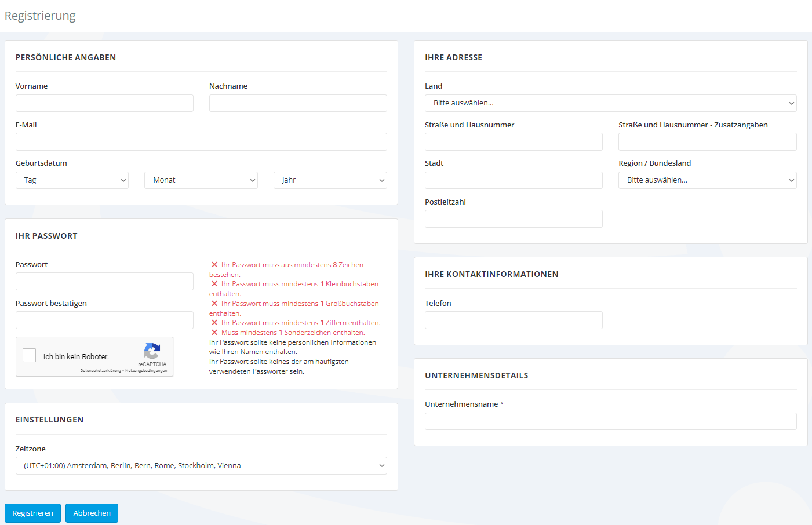Check the 'Ich bin kein Roboter' checkbox
Image resolution: width=812 pixels, height=525 pixels.
tap(30, 355)
